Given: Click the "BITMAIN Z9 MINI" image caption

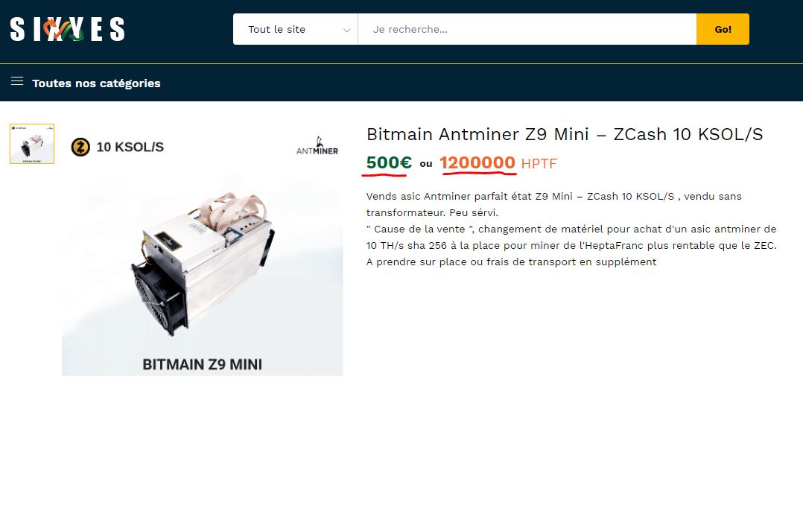Looking at the screenshot, I should (202, 364).
